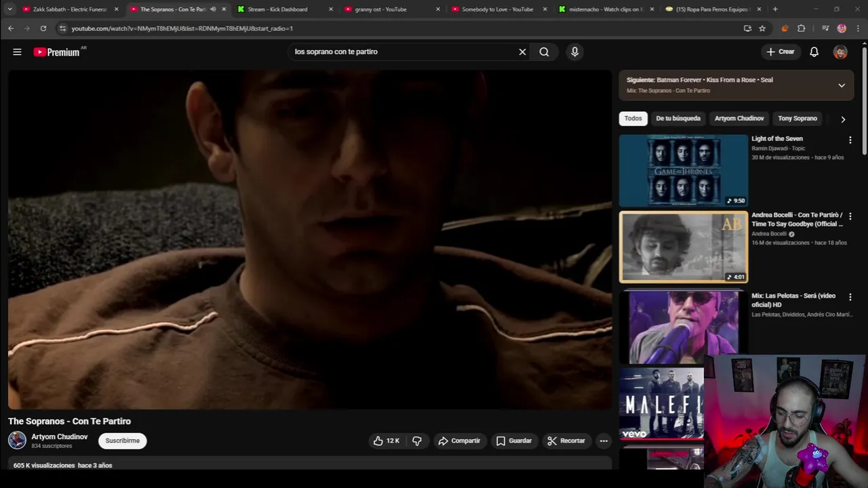Viewport: 868px width, 488px height.
Task: Click Mix: Las Pelotas - Será title
Action: click(x=793, y=300)
